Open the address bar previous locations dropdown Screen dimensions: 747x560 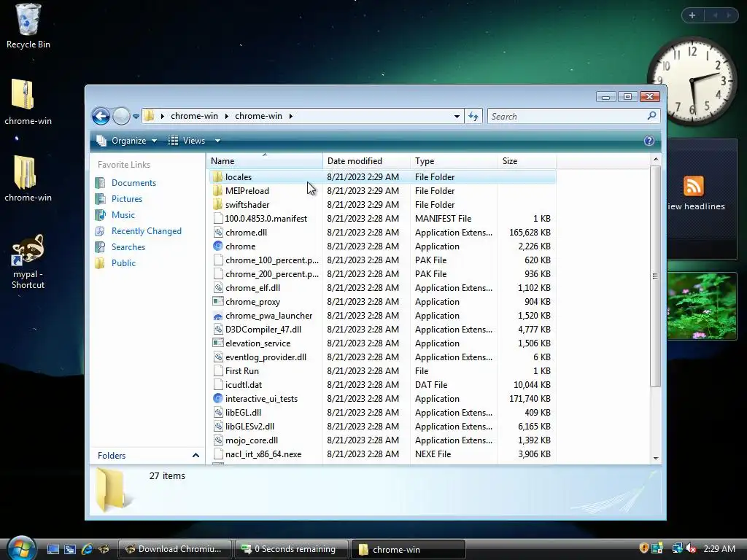(x=457, y=116)
